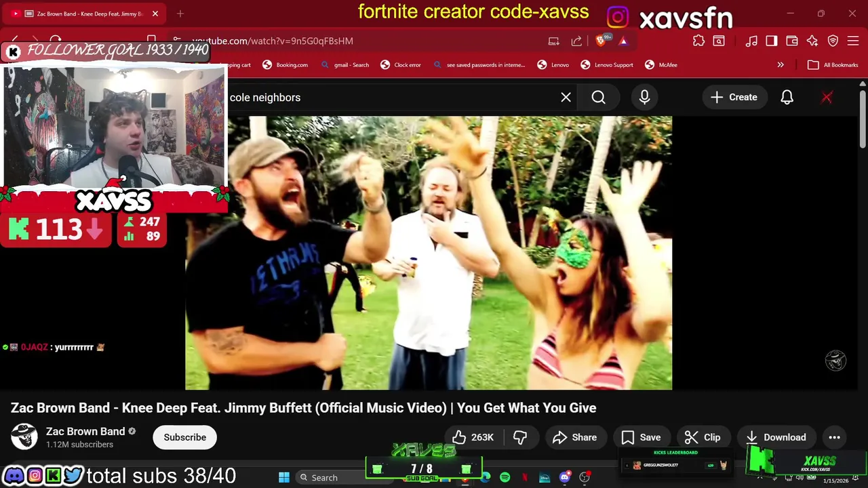Viewport: 868px width, 488px height.
Task: Open see saved passwords bookmark
Action: click(479, 65)
